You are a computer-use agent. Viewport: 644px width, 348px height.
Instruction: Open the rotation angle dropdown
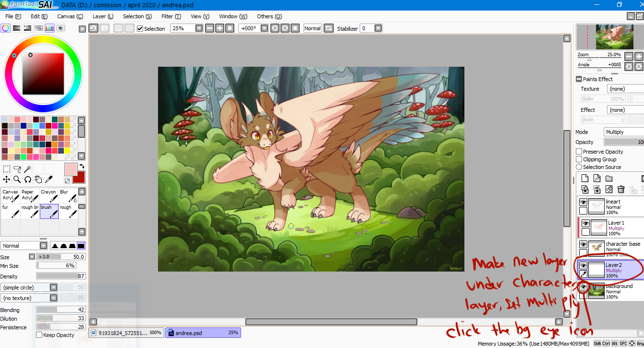tap(264, 28)
